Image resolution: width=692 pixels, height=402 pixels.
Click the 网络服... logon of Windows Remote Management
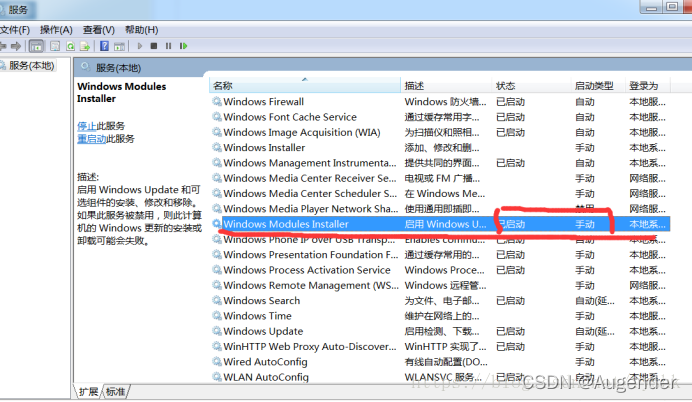647,285
